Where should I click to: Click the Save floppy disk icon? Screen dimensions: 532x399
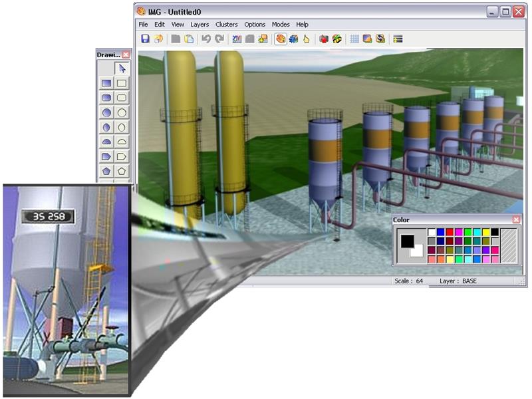145,39
